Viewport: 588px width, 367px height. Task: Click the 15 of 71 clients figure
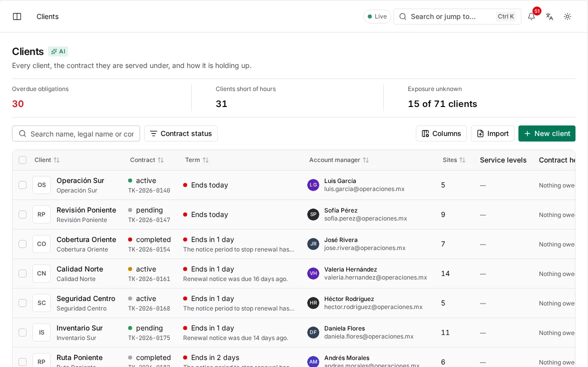[442, 104]
